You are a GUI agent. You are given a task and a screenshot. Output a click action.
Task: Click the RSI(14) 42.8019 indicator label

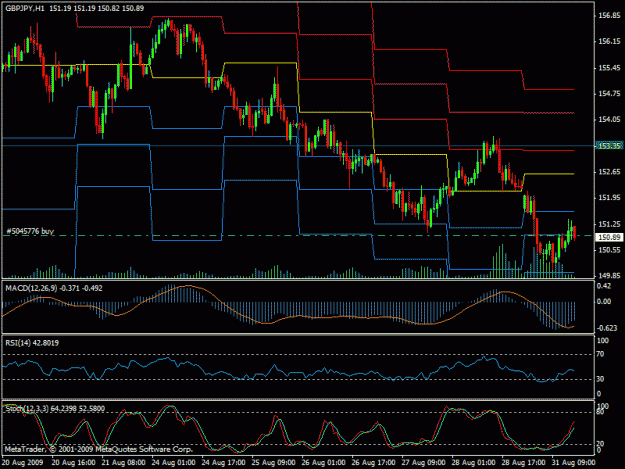[32, 343]
